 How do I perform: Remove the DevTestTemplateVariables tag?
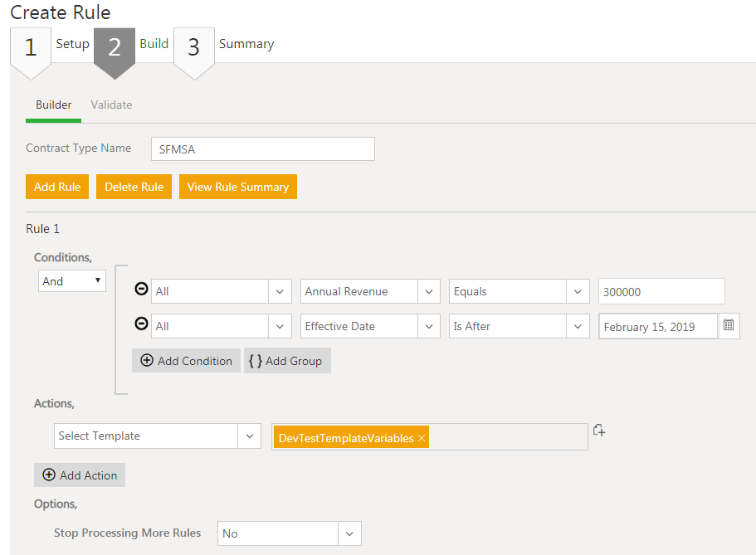coord(422,438)
